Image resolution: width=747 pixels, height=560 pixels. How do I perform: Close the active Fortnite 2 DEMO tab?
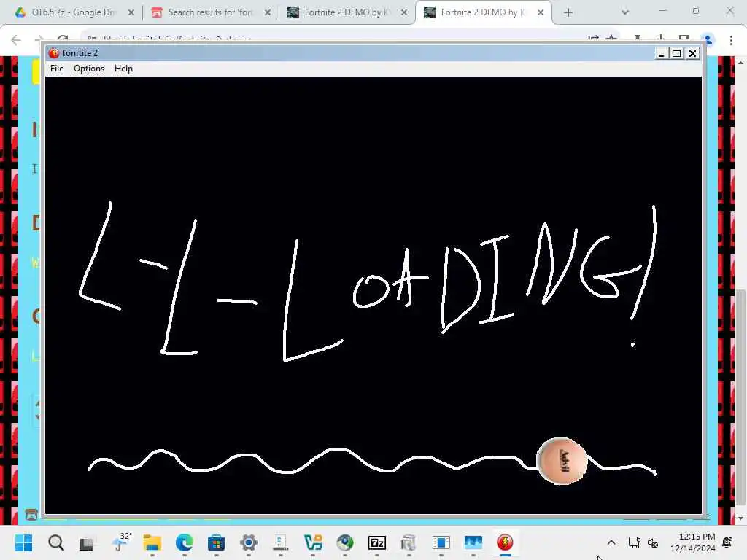pos(541,12)
